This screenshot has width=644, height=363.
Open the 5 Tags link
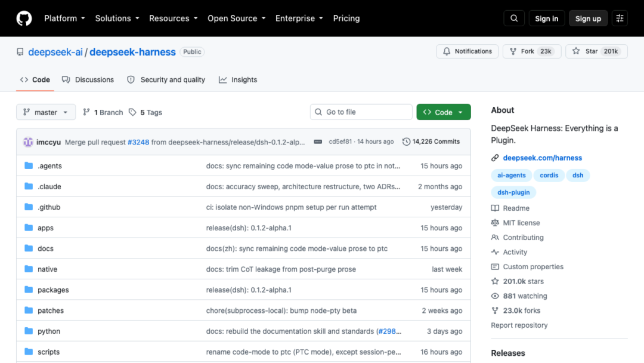[x=145, y=112]
